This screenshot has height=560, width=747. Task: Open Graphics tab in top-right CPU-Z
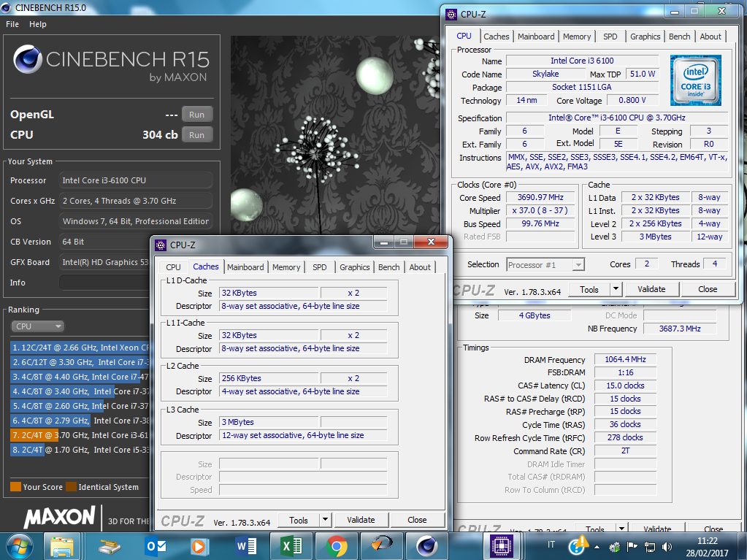[645, 37]
